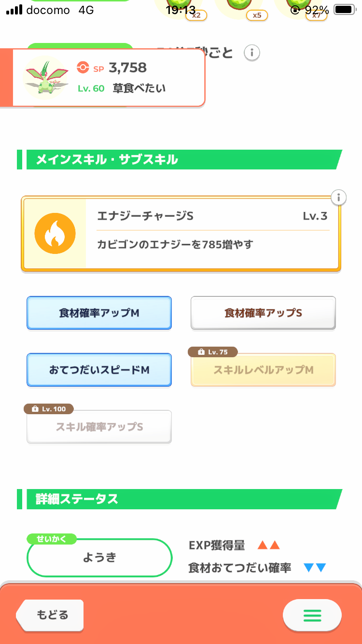The height and width of the screenshot is (644, 362).
Task: Open the green hamburger menu
Action: [312, 615]
